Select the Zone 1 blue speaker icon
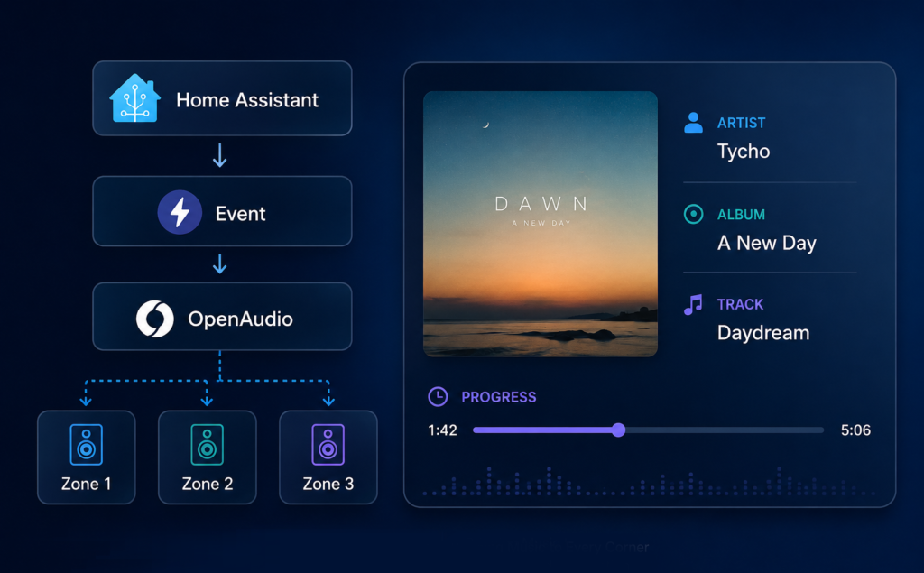 [86, 445]
